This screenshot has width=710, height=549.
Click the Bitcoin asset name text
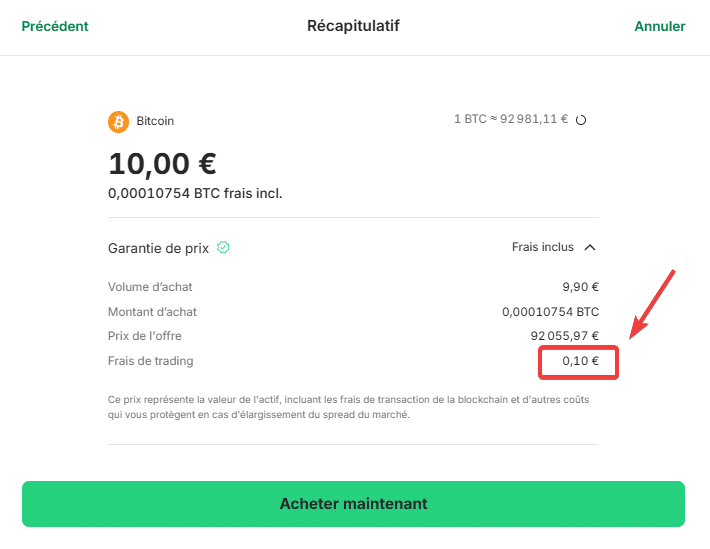(x=155, y=121)
